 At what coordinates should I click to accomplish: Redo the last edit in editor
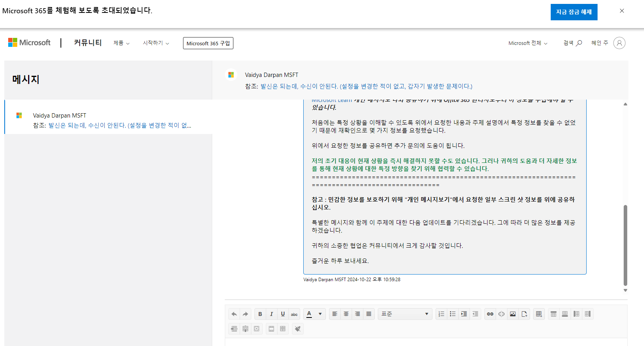click(246, 314)
